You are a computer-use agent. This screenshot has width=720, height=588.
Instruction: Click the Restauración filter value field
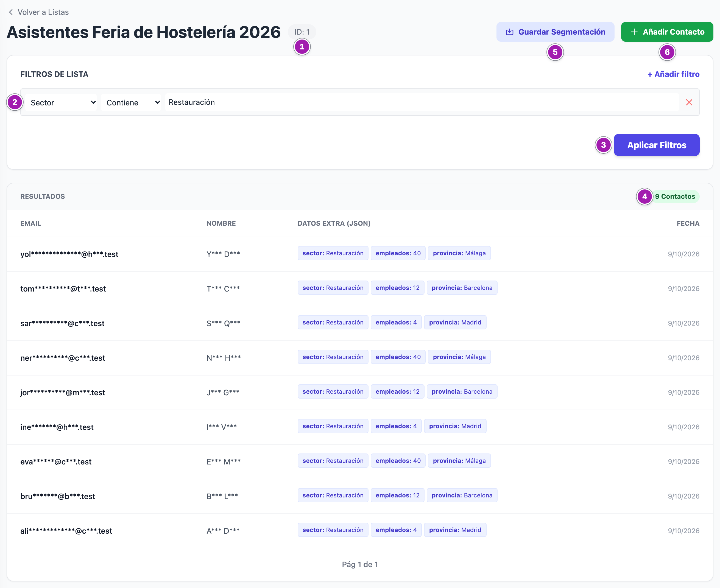click(x=422, y=102)
